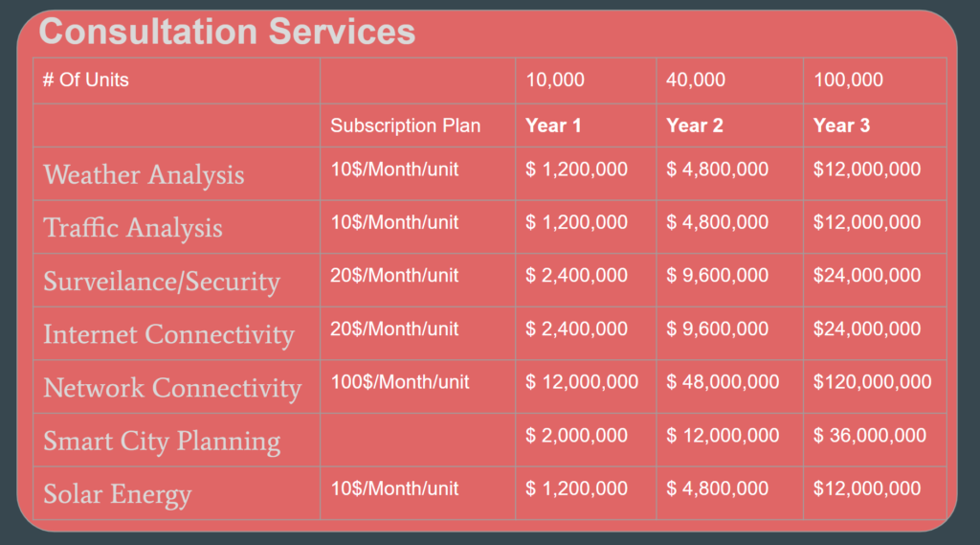Click the Traffic Analysis row label
Viewport: 980px width, 545px height.
[x=132, y=228]
